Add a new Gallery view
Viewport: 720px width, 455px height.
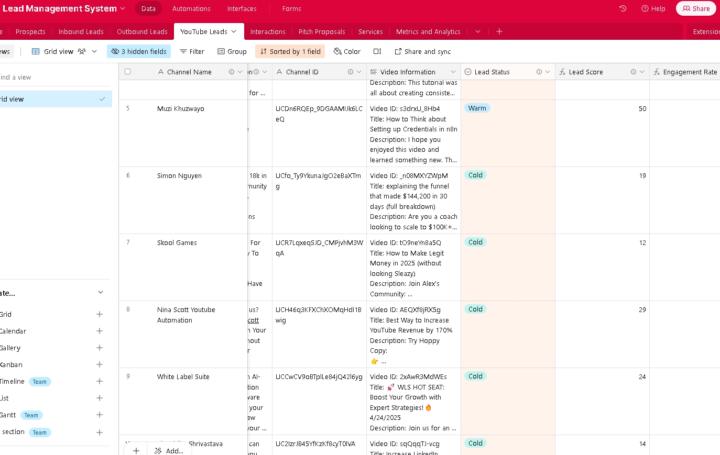coord(99,348)
